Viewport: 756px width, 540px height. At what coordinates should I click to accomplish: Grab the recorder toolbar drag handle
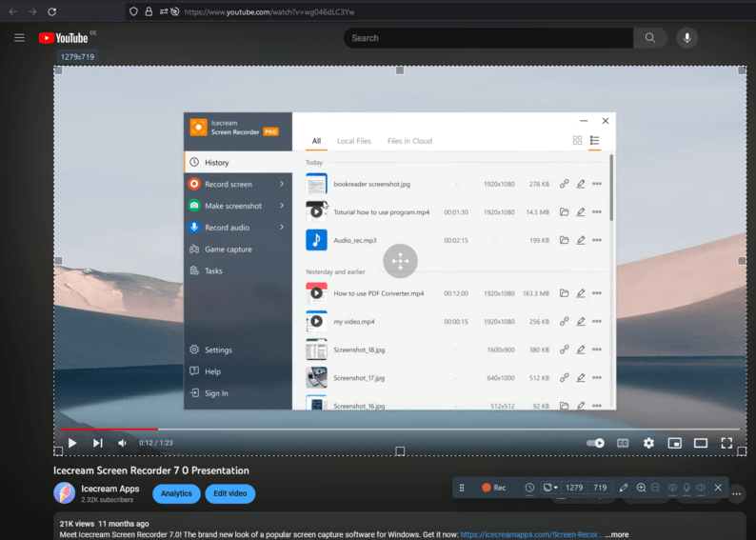click(462, 488)
